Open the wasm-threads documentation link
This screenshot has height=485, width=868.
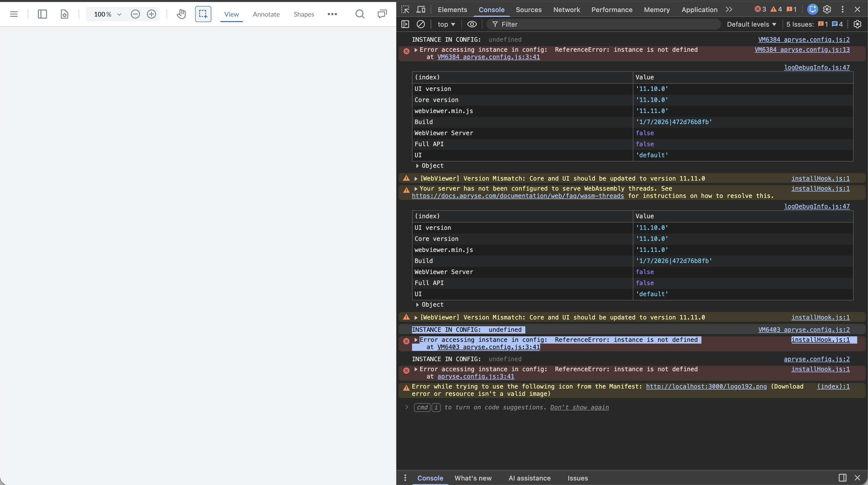click(x=518, y=196)
